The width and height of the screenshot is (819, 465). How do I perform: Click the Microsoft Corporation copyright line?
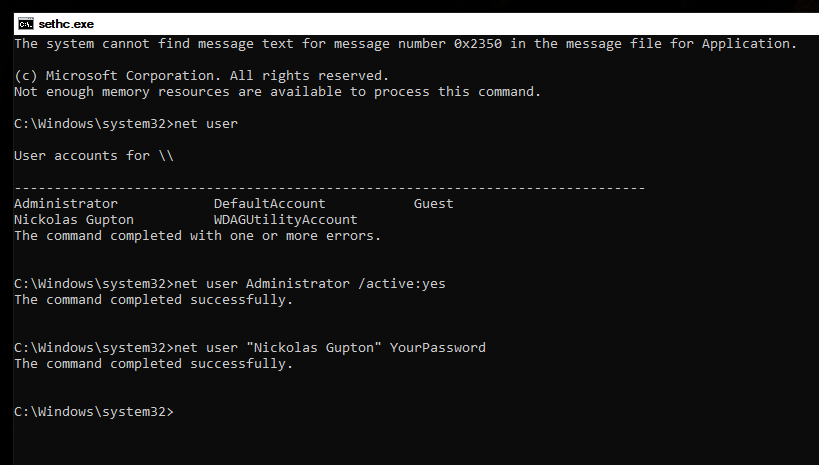tap(202, 76)
